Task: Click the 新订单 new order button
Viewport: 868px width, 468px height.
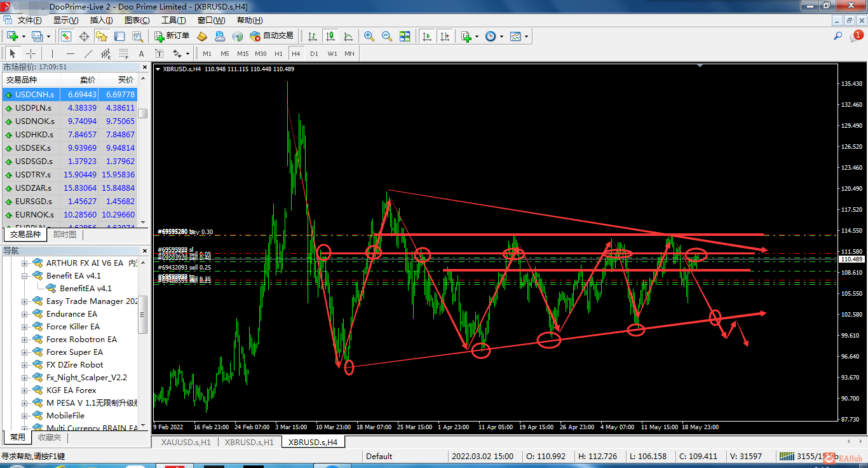Action: [x=172, y=36]
